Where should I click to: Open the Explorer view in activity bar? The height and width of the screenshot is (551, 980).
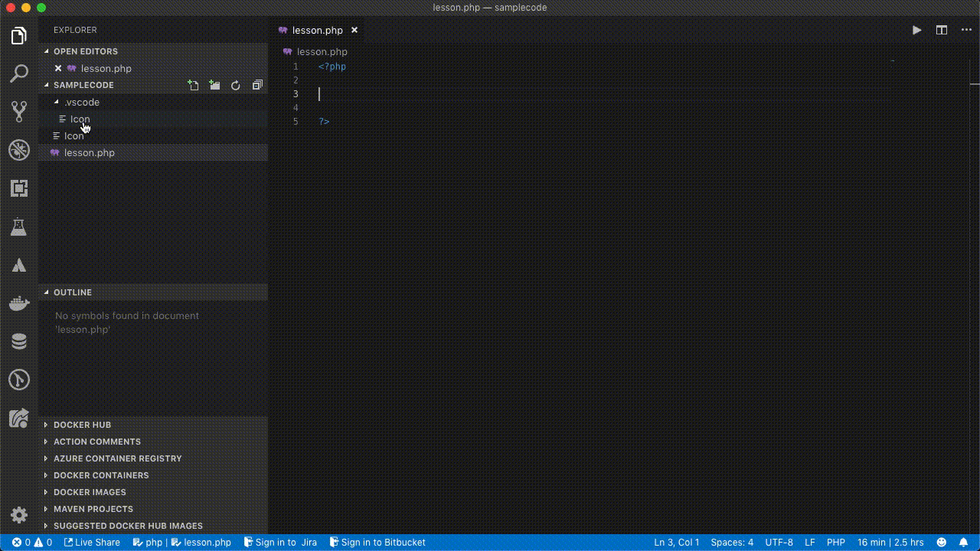(x=19, y=36)
